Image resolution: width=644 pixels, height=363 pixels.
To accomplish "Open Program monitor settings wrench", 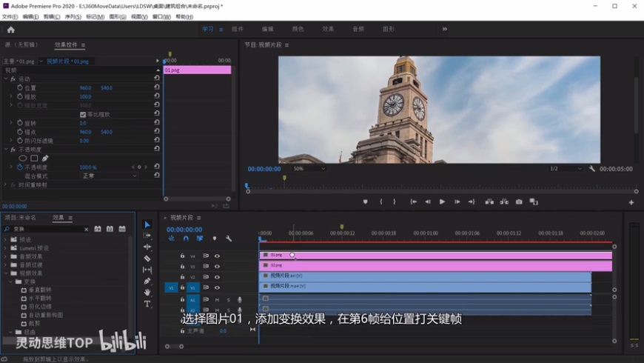I will point(592,169).
